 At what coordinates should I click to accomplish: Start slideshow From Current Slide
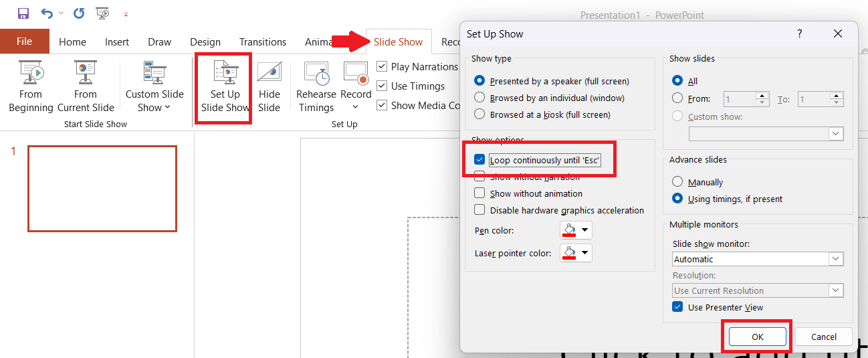point(86,87)
